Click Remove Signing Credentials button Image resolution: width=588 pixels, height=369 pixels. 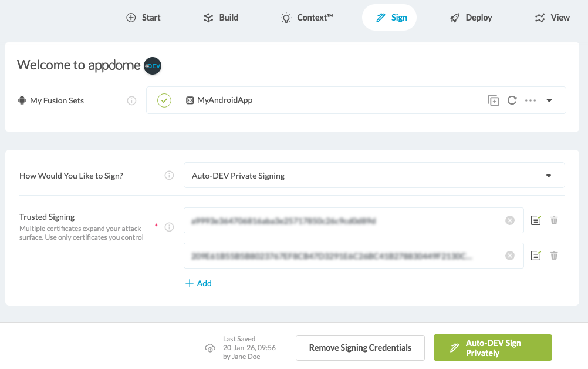tap(360, 348)
